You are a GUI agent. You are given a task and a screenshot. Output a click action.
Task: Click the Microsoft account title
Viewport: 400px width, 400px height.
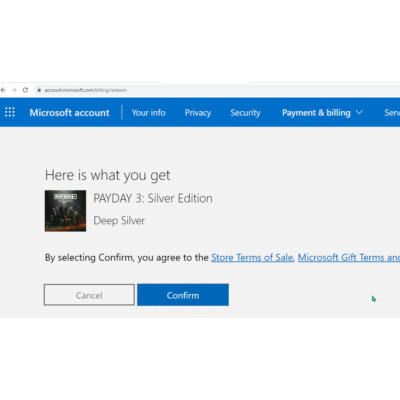(x=69, y=113)
